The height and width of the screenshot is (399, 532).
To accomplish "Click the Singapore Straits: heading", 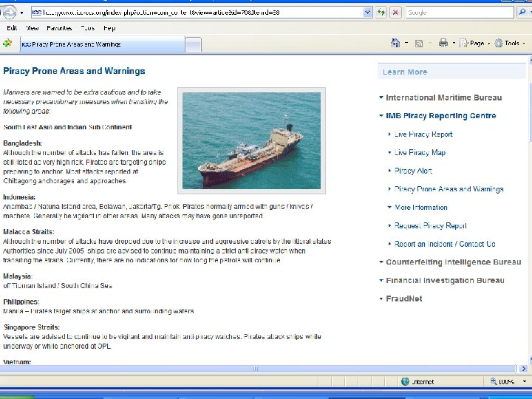I will click(32, 327).
